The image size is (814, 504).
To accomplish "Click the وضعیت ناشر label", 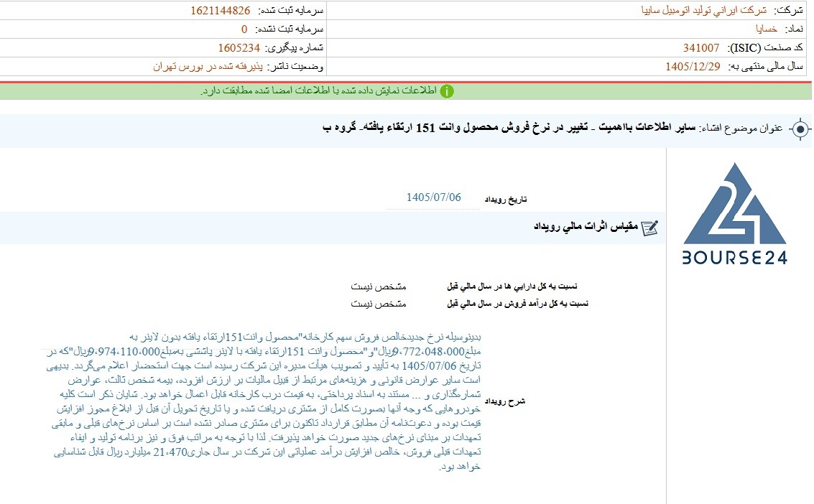I will coord(295,66).
